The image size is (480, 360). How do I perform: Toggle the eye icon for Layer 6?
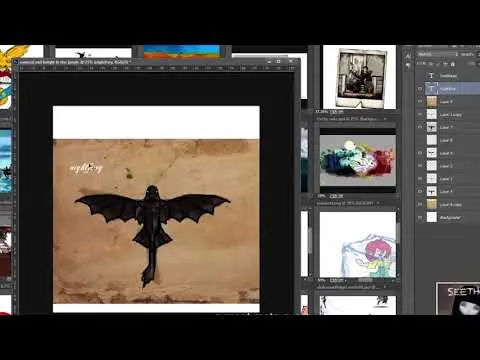tap(420, 153)
